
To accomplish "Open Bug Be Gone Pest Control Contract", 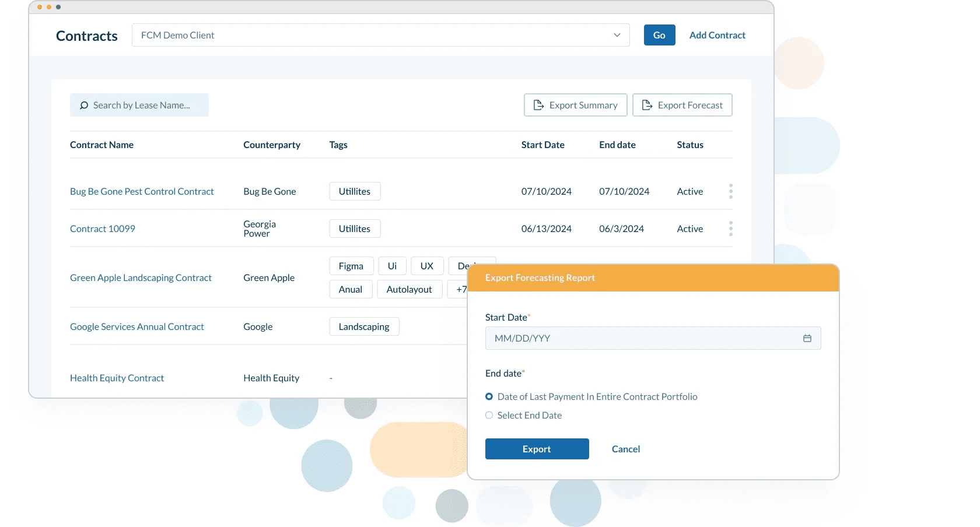I will point(142,191).
